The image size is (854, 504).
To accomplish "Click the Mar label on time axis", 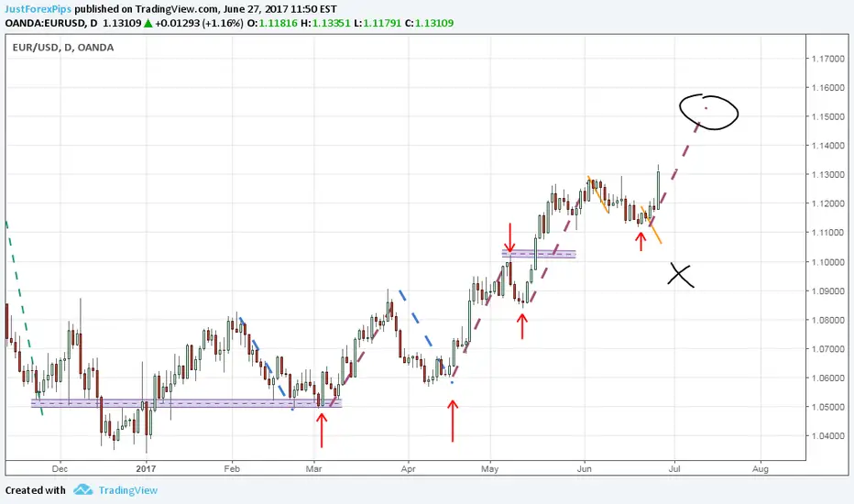I will tap(314, 468).
